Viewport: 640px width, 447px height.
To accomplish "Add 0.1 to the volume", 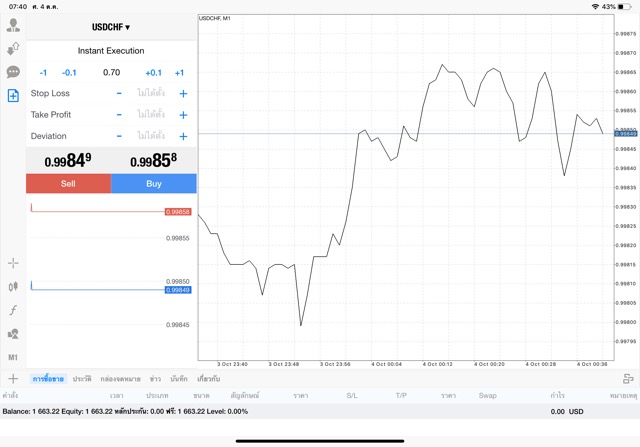I will click(x=153, y=72).
